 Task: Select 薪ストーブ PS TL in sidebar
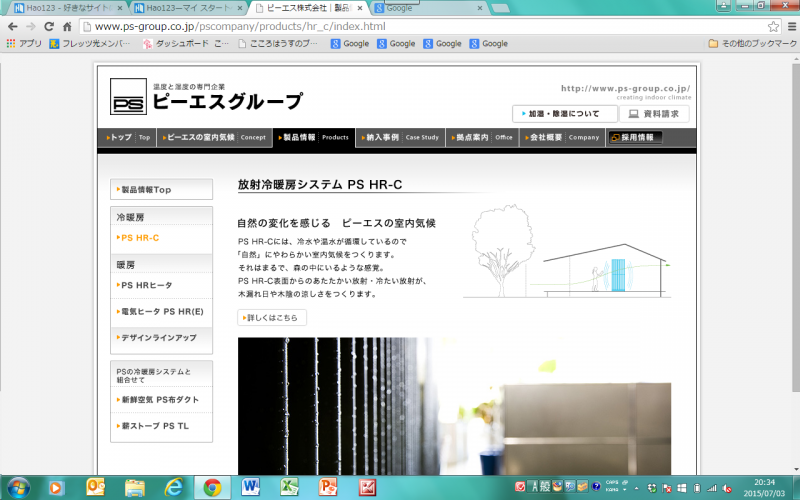coord(161,426)
